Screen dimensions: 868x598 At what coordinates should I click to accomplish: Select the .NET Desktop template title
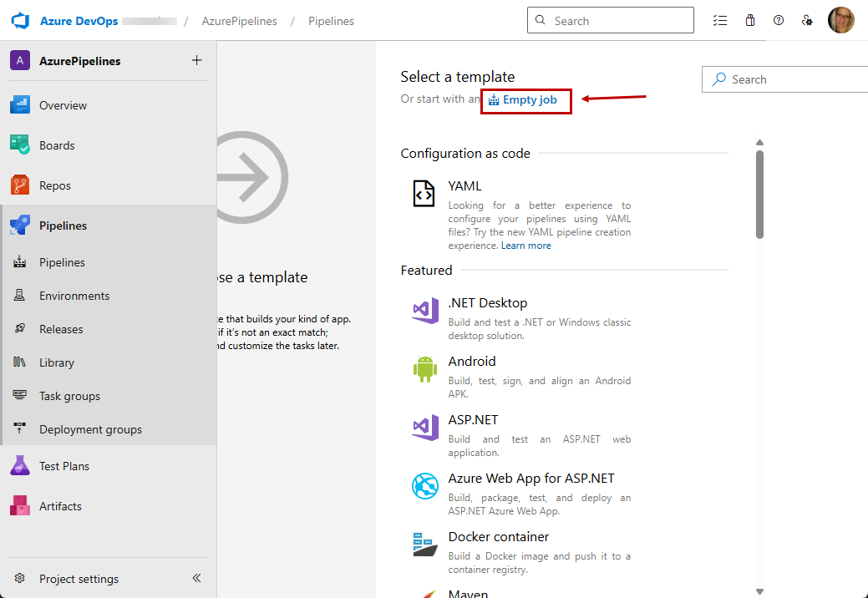pyautogui.click(x=488, y=303)
